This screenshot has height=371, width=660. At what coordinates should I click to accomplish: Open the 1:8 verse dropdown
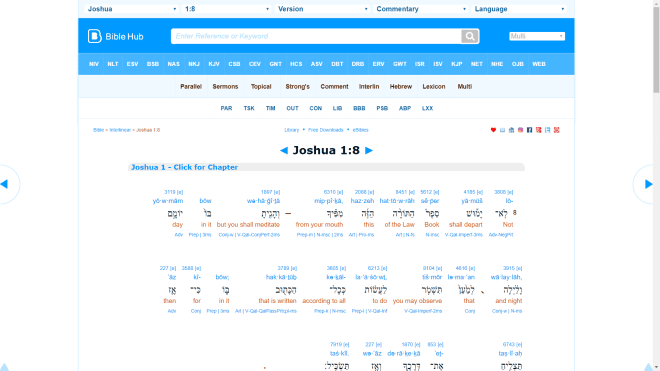click(227, 9)
